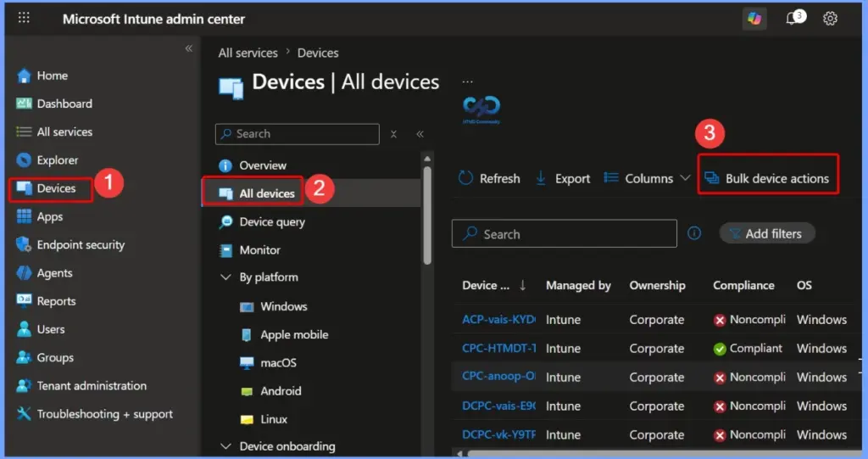This screenshot has height=459, width=868.
Task: Click the Export button
Action: [563, 178]
